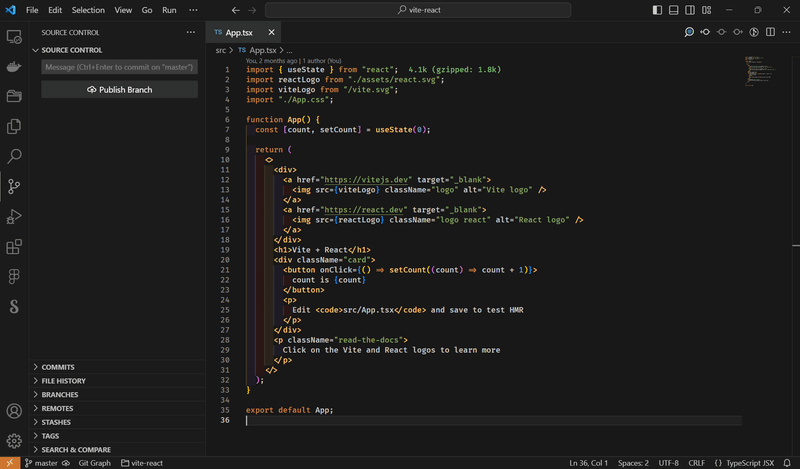Collapse the SOURCE CONTROL section
The width and height of the screenshot is (800, 469).
[118, 50]
